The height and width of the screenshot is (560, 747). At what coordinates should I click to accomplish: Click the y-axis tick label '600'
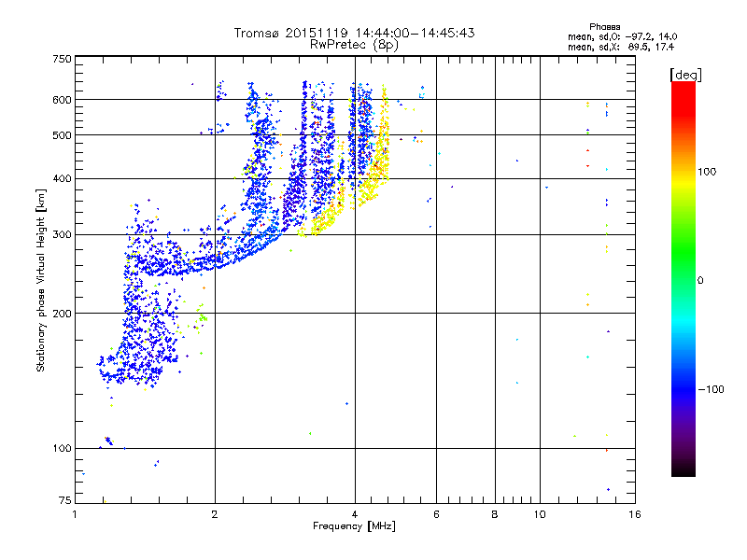(63, 100)
